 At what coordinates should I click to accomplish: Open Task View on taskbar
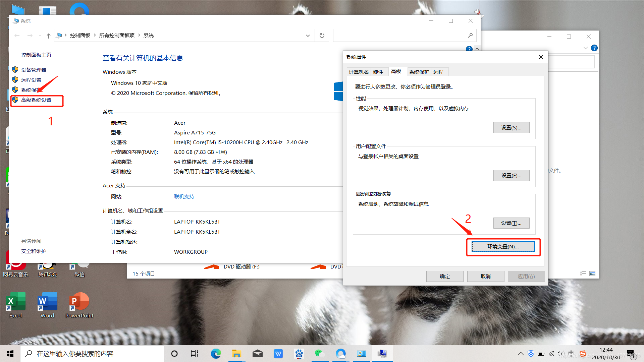click(x=195, y=354)
